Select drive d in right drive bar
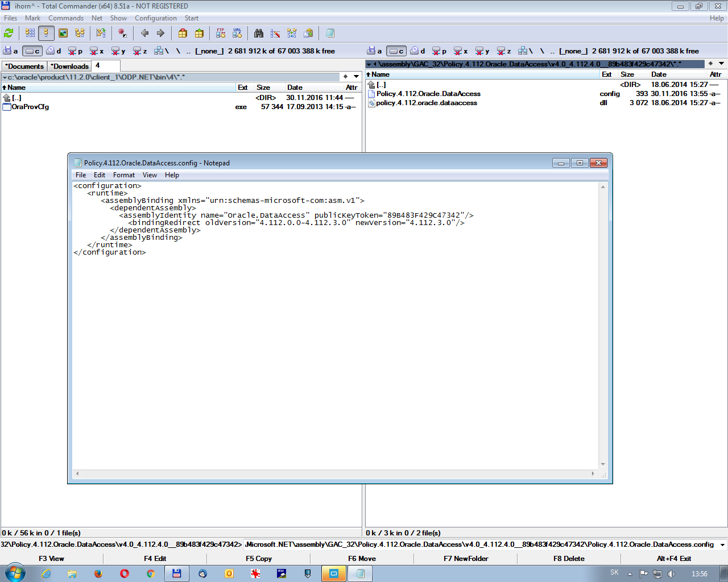This screenshot has width=728, height=582. 417,51
